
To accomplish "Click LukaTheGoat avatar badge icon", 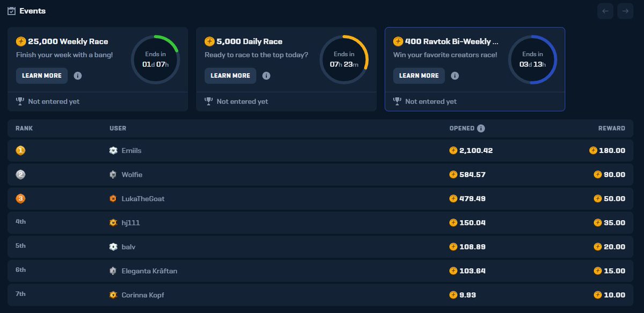I will [113, 199].
